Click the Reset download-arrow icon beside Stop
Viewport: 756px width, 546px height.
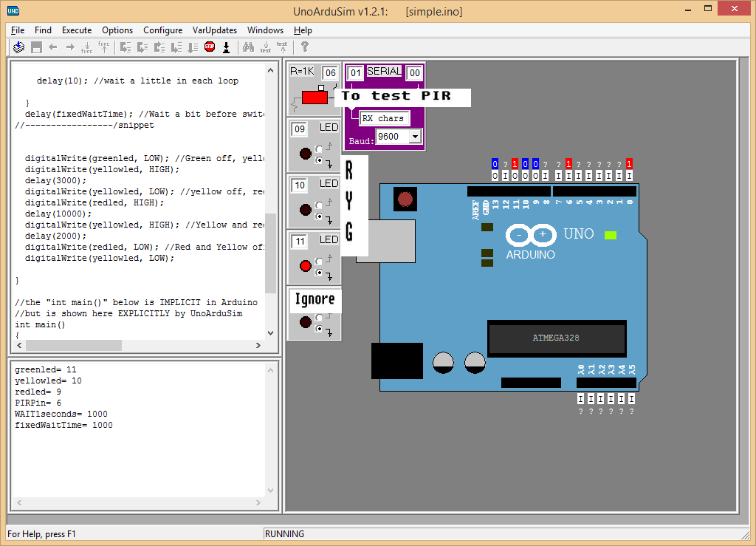click(226, 47)
